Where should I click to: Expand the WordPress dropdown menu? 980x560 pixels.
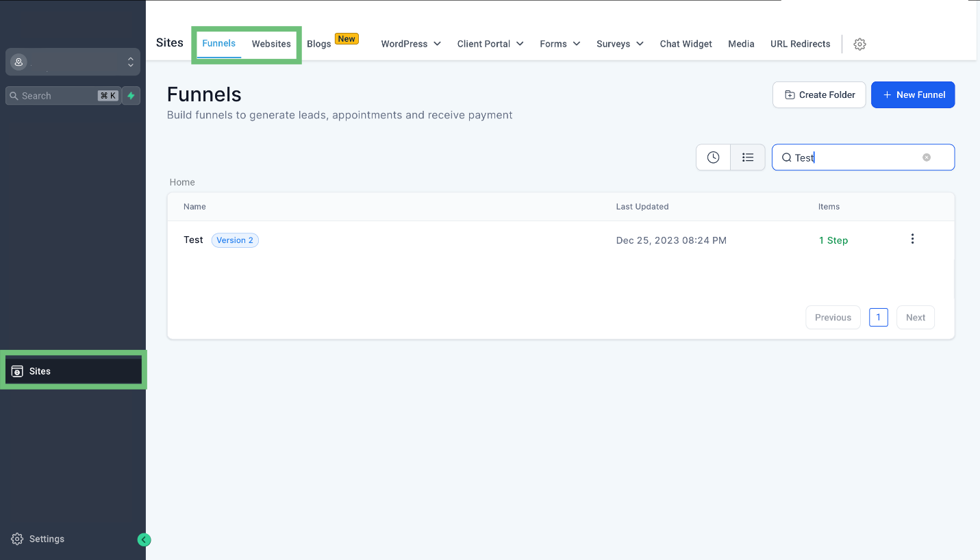click(x=411, y=44)
